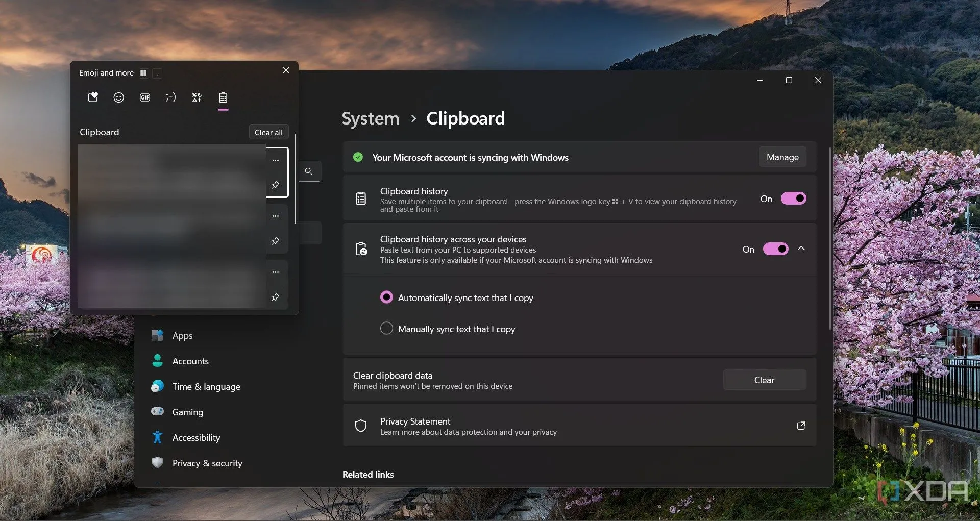
Task: Click the Most recently used heart icon
Action: click(x=93, y=97)
